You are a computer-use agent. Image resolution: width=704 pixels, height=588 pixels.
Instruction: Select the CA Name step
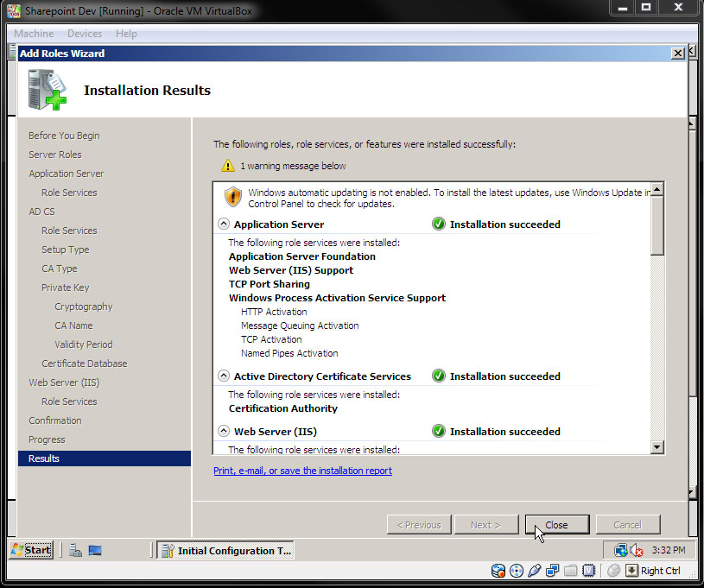73,326
